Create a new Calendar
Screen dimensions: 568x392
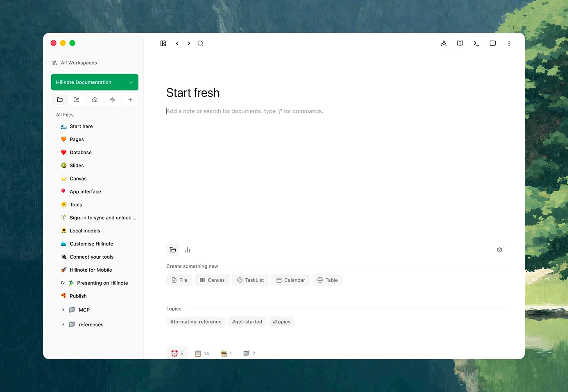tap(291, 280)
